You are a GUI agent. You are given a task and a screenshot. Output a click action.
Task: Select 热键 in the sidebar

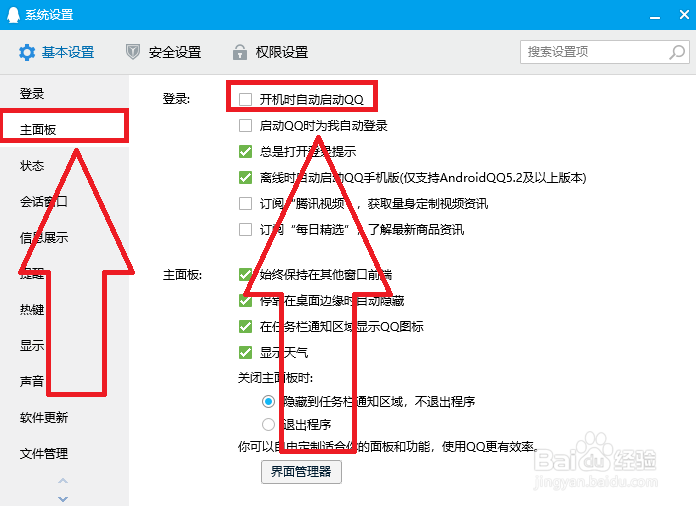coord(32,309)
